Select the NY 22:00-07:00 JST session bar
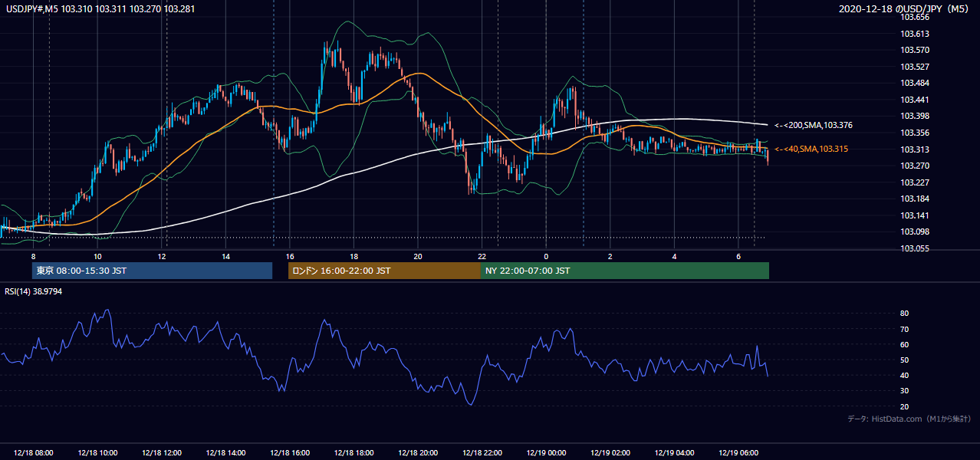The image size is (980, 460). (x=625, y=271)
